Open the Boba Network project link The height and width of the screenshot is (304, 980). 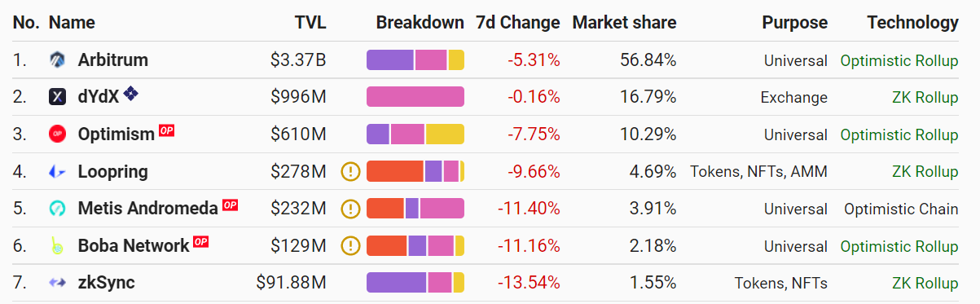pyautogui.click(x=134, y=245)
